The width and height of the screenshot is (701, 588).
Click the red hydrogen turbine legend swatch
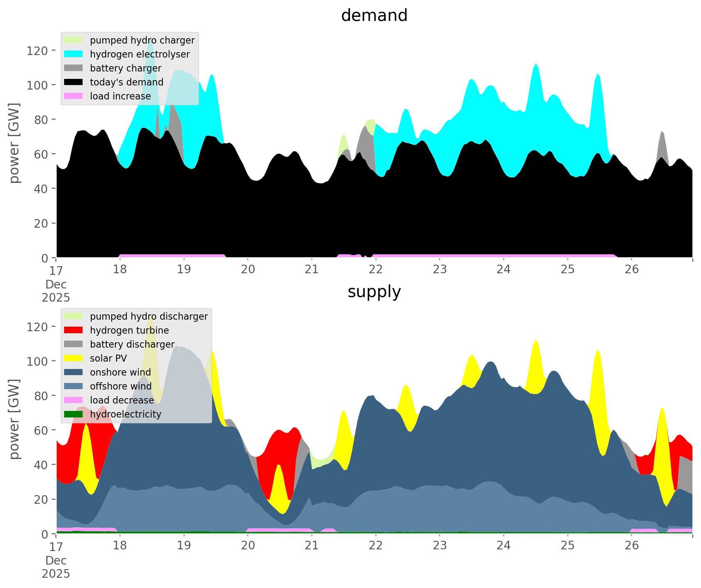point(74,330)
